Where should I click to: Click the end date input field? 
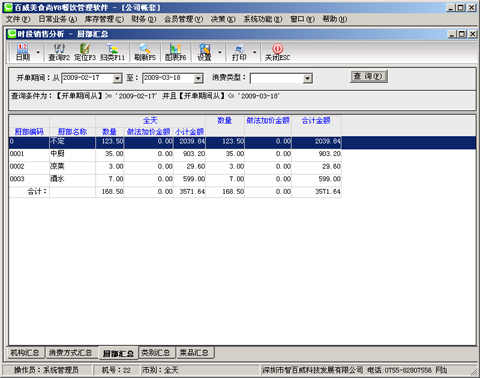[x=168, y=78]
